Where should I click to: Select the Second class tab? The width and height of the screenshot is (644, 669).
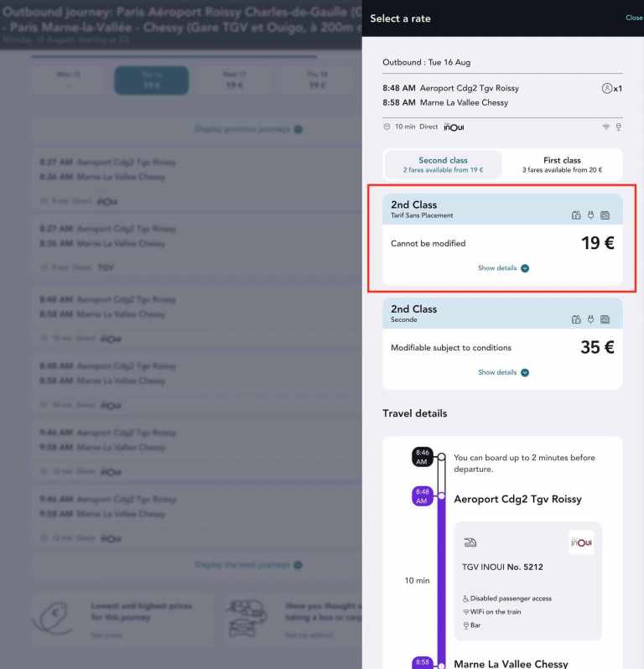pyautogui.click(x=443, y=164)
